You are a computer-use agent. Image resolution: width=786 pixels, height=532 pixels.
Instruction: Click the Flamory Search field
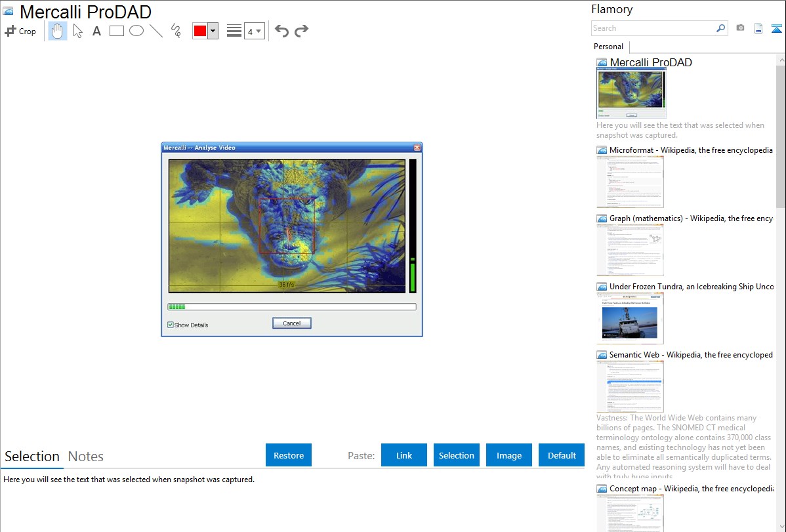click(653, 28)
